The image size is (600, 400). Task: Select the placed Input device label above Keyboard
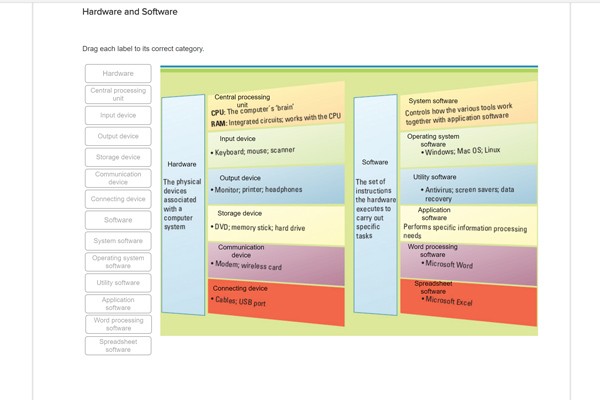(237, 139)
